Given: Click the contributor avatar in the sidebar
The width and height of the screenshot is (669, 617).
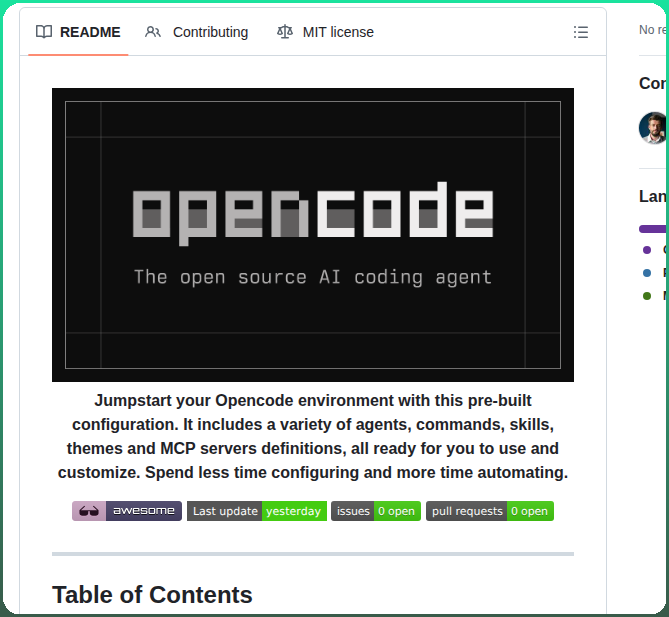Looking at the screenshot, I should click(653, 128).
